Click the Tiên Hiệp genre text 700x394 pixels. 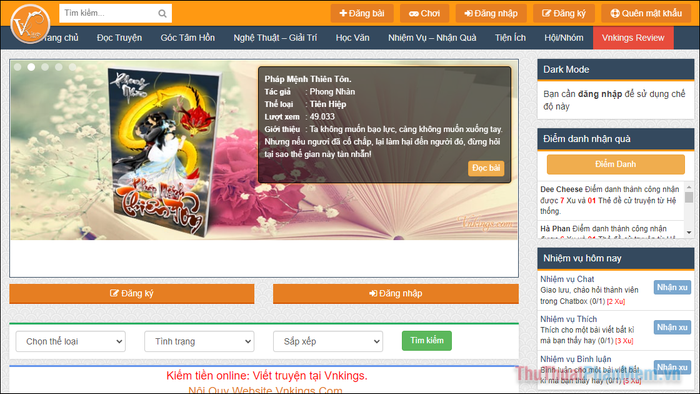[328, 104]
